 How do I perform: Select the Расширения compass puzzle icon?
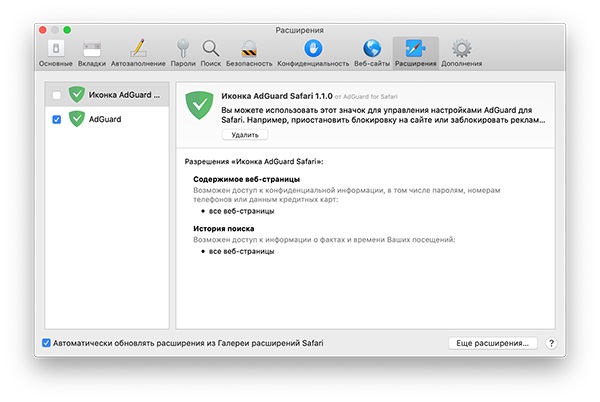point(416,49)
